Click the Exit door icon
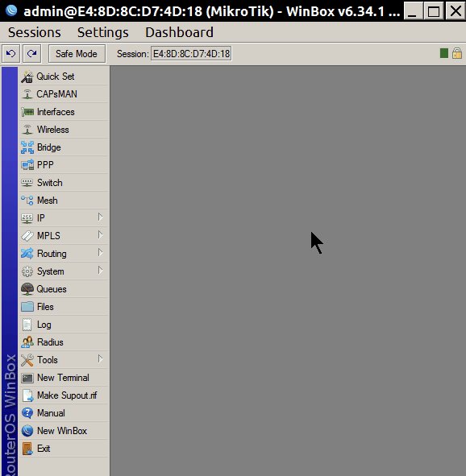The width and height of the screenshot is (466, 476). click(x=27, y=449)
